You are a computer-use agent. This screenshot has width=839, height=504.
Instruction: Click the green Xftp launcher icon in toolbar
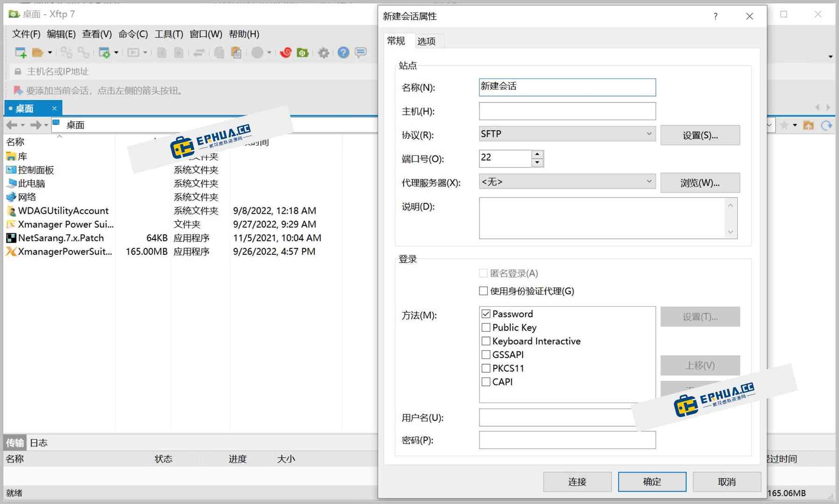(x=303, y=53)
